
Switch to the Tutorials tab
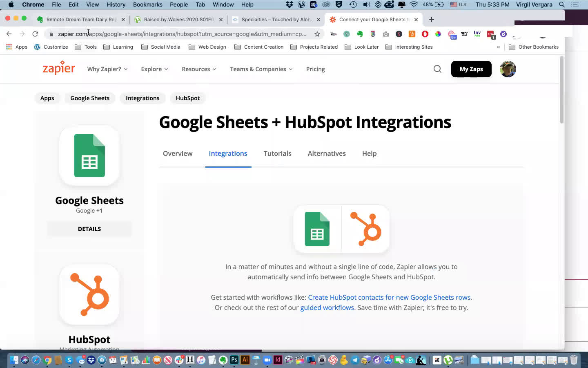(x=277, y=153)
